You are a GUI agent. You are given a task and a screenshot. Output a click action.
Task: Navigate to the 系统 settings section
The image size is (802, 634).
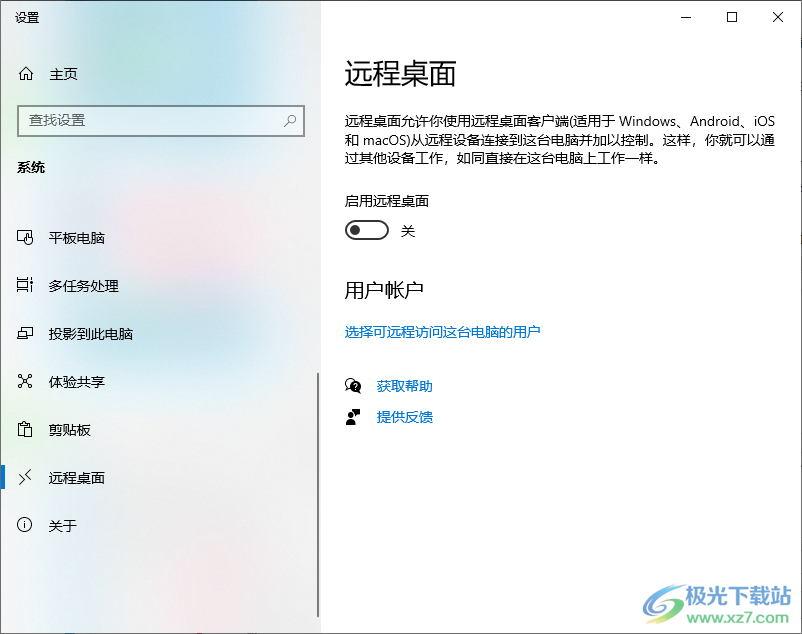coord(32,167)
